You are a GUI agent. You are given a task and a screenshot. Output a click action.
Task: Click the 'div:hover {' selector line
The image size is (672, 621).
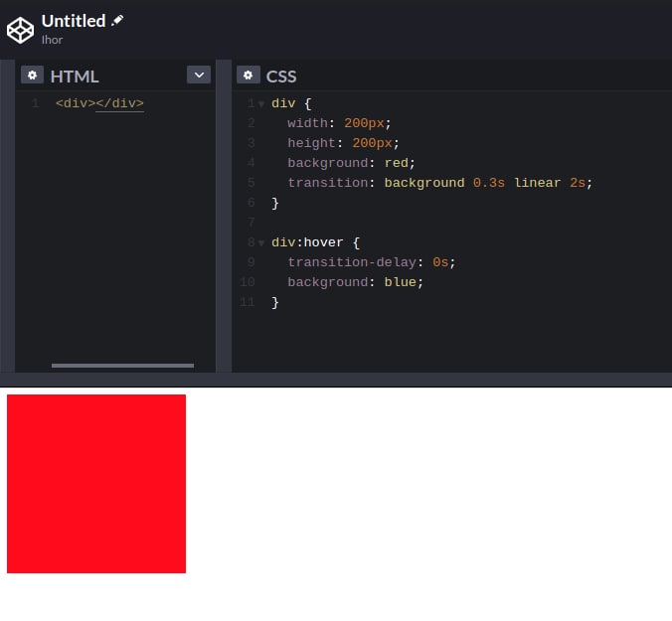coord(316,242)
